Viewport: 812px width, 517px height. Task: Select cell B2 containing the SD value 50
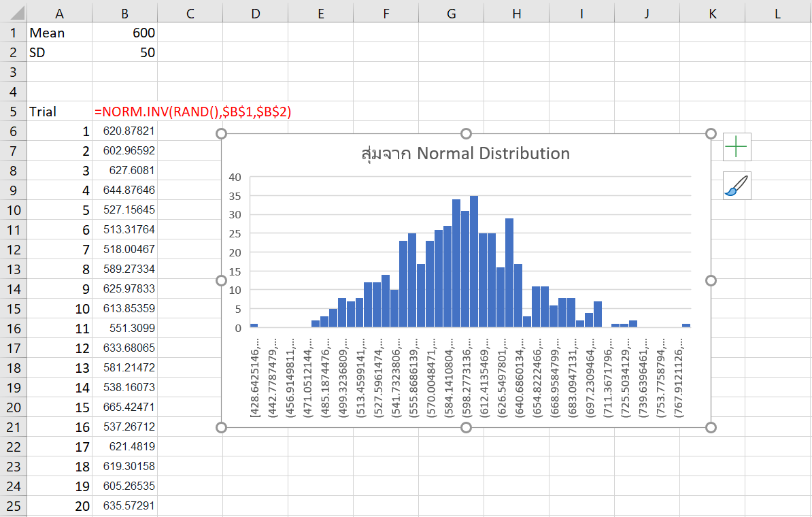point(124,52)
